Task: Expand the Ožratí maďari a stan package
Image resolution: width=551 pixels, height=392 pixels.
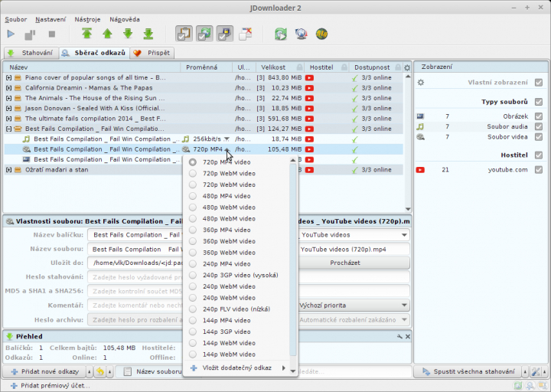Action: (x=8, y=170)
